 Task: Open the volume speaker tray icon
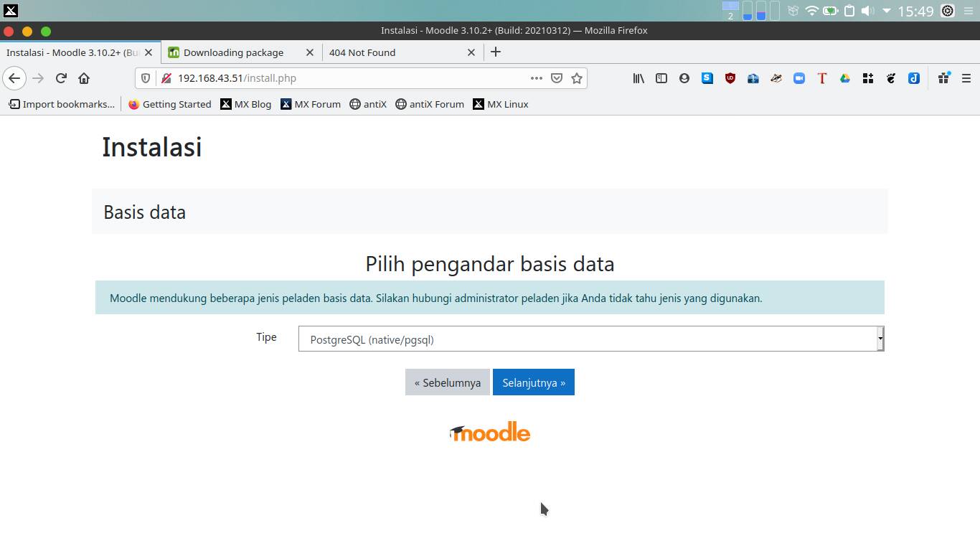867,11
